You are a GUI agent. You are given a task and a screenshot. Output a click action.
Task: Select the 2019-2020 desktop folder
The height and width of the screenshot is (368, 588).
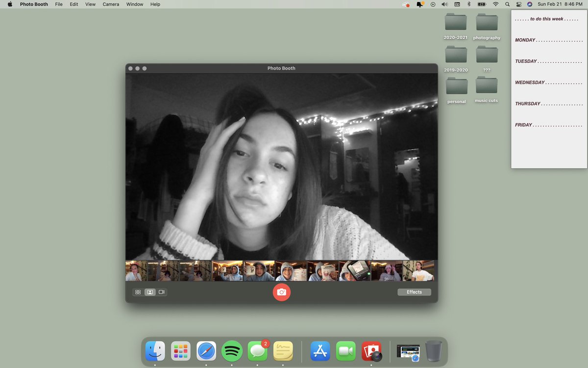456,58
